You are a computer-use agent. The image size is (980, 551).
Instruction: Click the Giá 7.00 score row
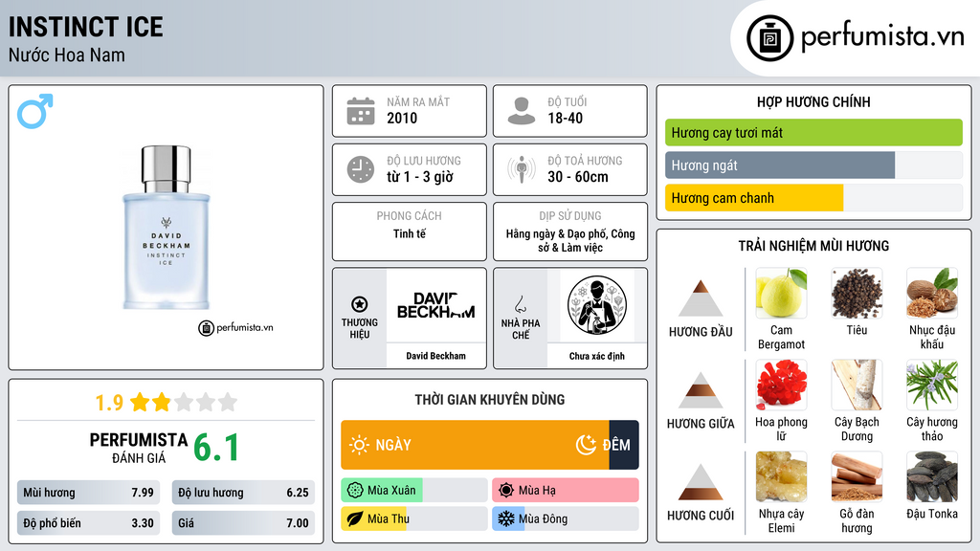point(243,523)
